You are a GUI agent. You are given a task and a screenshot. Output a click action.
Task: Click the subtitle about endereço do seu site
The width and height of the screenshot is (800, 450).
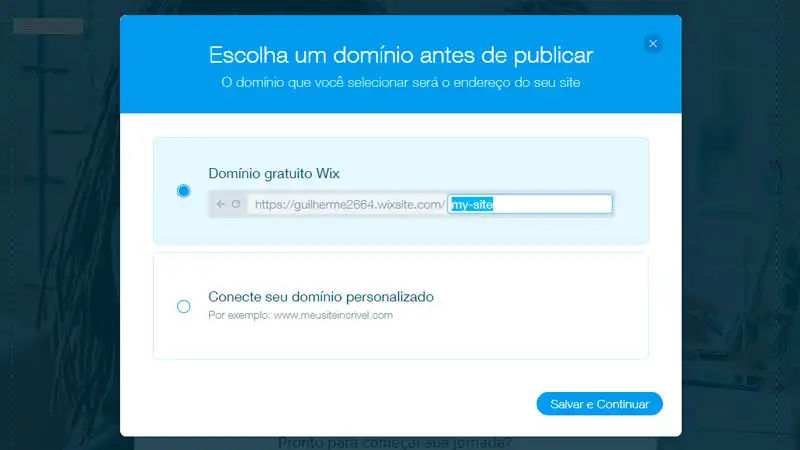pyautogui.click(x=401, y=83)
